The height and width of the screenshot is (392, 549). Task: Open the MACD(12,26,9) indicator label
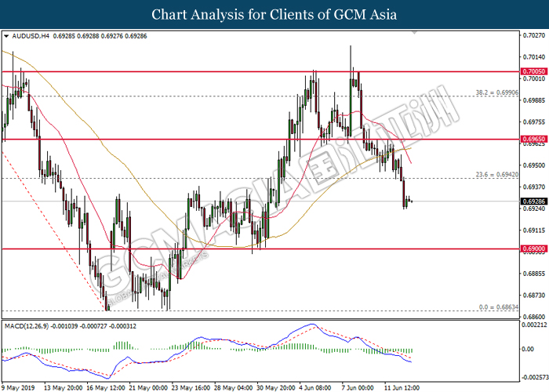pos(29,325)
